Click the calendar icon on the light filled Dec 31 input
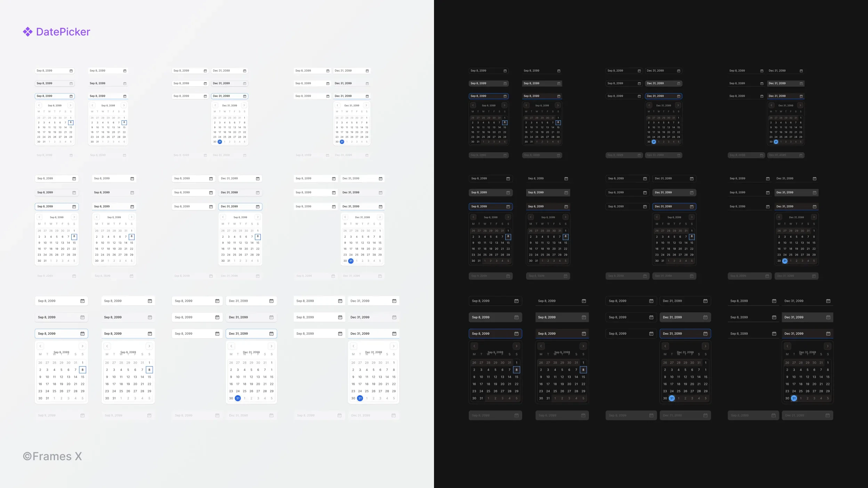Image resolution: width=868 pixels, height=488 pixels. [x=244, y=83]
